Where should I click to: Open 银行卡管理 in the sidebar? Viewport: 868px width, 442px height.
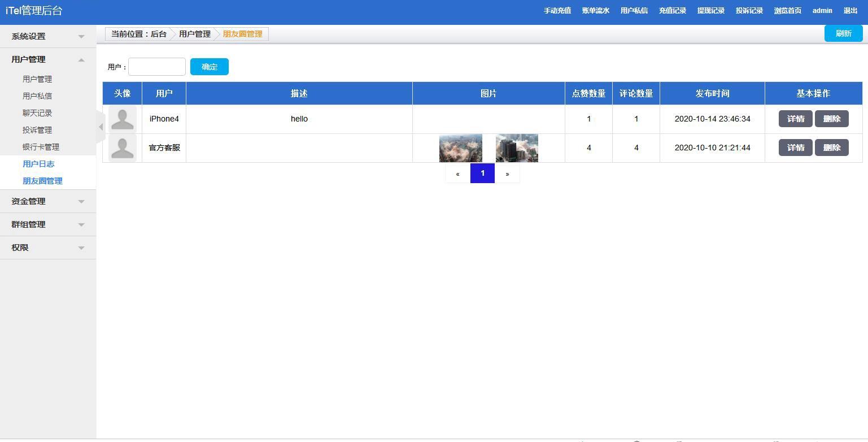pyautogui.click(x=41, y=147)
